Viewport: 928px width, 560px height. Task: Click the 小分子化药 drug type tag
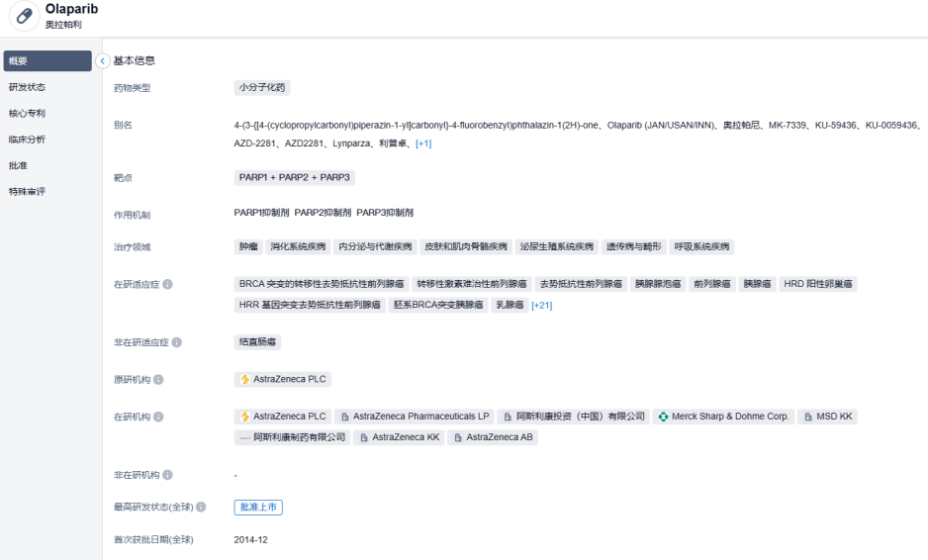pyautogui.click(x=262, y=88)
